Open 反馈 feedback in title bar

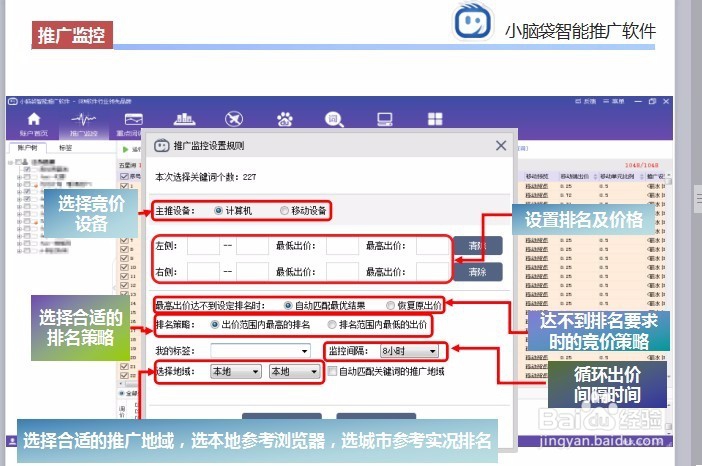pyautogui.click(x=586, y=102)
